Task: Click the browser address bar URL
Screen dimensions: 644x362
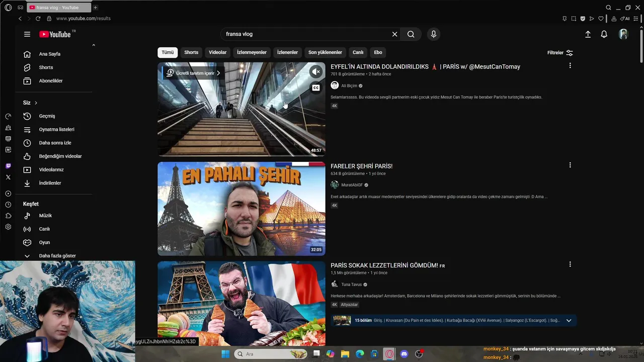Action: click(83, 19)
